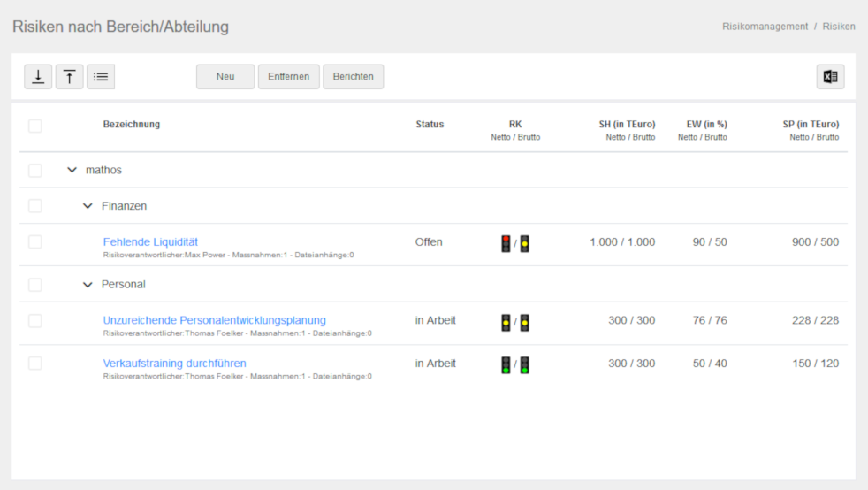Click Risiken in the breadcrumb
Image resolution: width=868 pixels, height=490 pixels.
point(839,27)
